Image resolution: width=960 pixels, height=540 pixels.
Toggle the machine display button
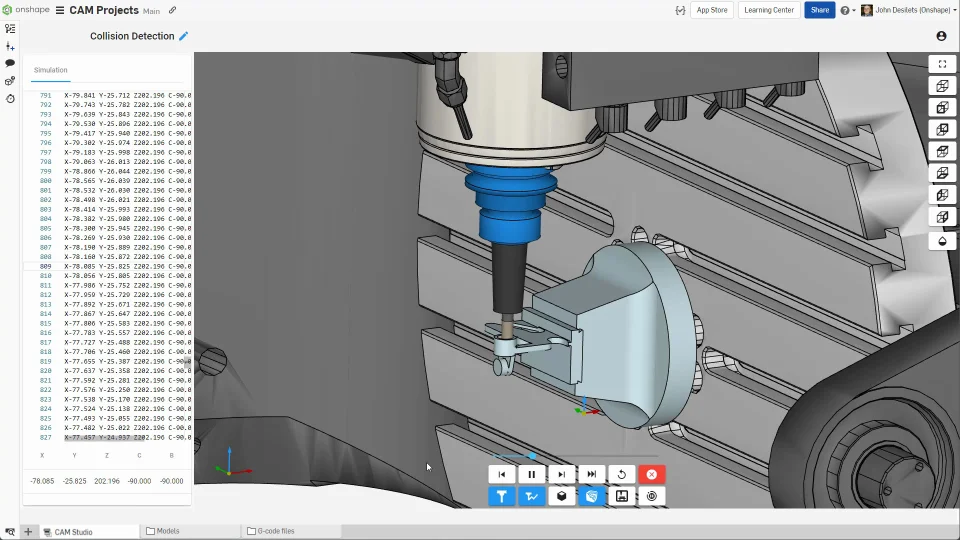(x=621, y=497)
